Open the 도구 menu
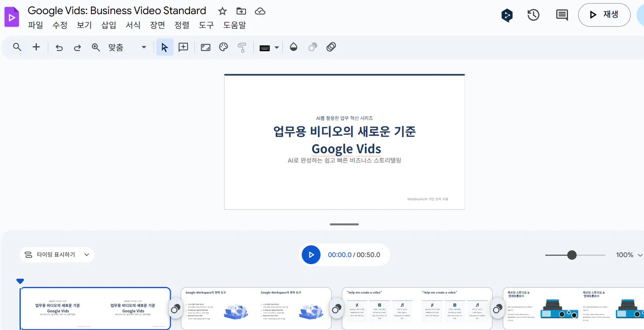The width and height of the screenshot is (644, 330). tap(206, 25)
